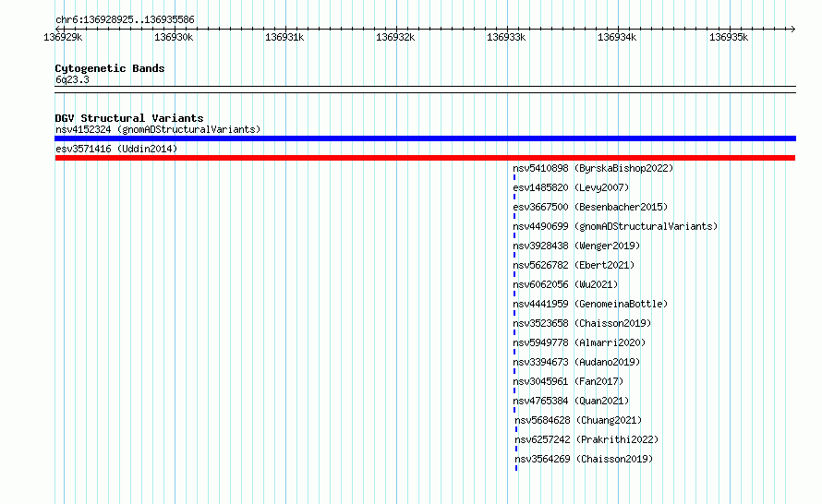This screenshot has width=822, height=504.
Task: Click the 136931k ruler tick label
Action: 284,37
